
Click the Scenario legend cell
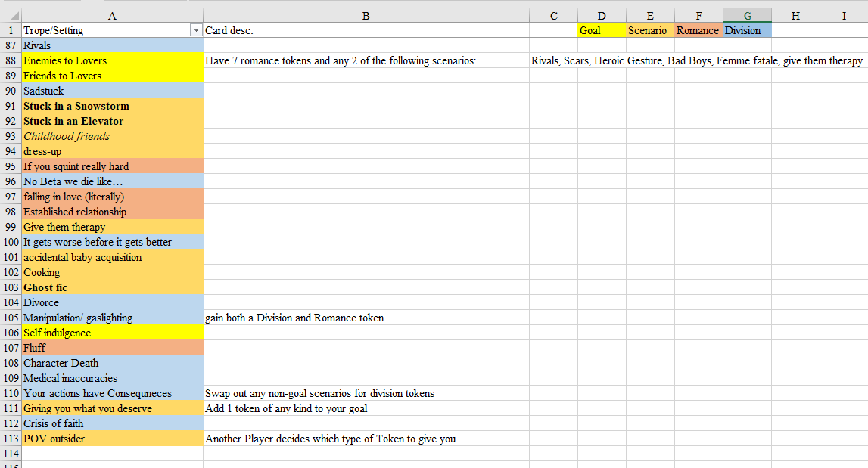click(x=649, y=30)
